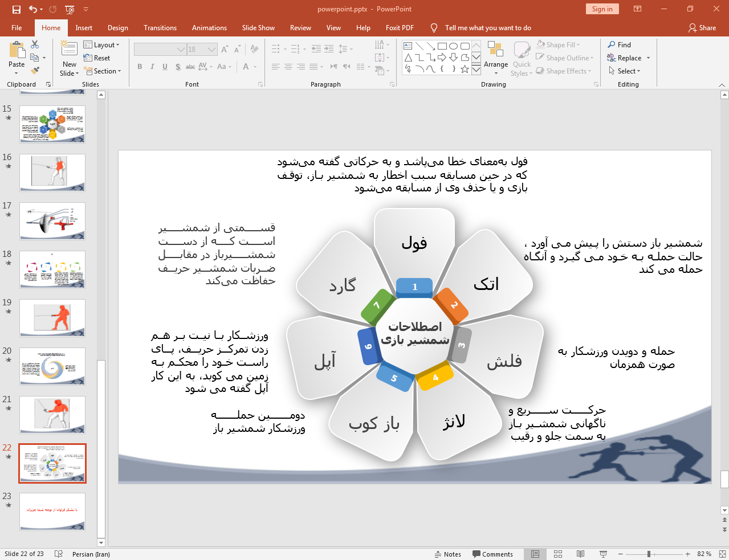Select the oval shape in the gallery

coord(454,46)
